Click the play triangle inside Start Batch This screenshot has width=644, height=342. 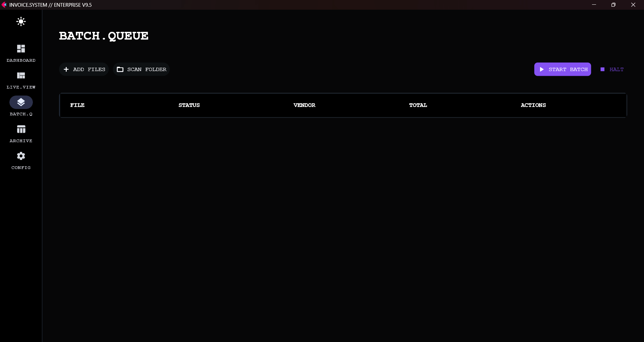(x=542, y=69)
